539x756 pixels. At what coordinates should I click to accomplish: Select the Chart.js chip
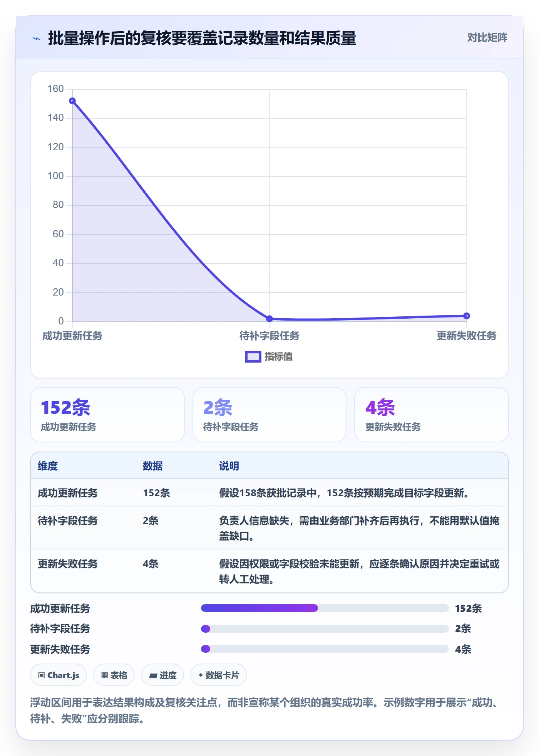[x=59, y=675]
